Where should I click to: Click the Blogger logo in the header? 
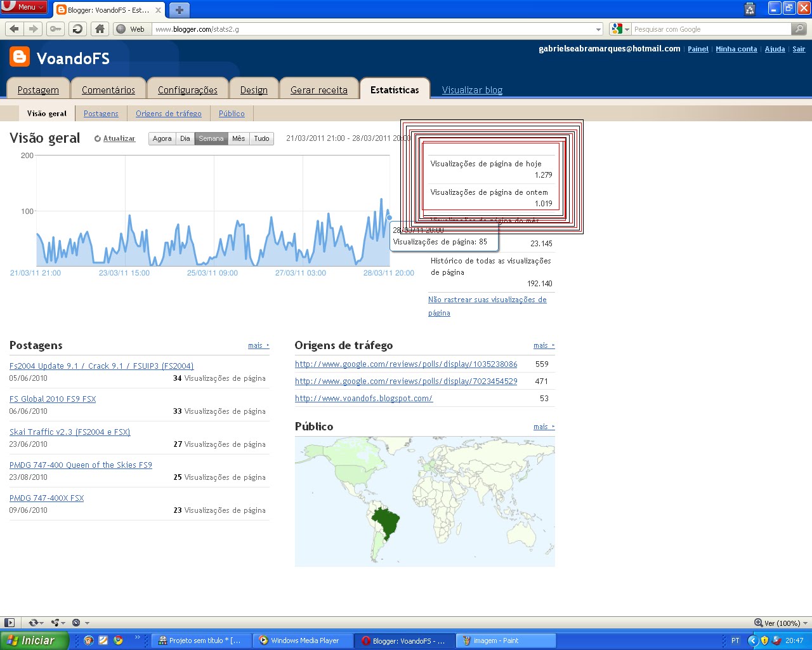click(20, 57)
